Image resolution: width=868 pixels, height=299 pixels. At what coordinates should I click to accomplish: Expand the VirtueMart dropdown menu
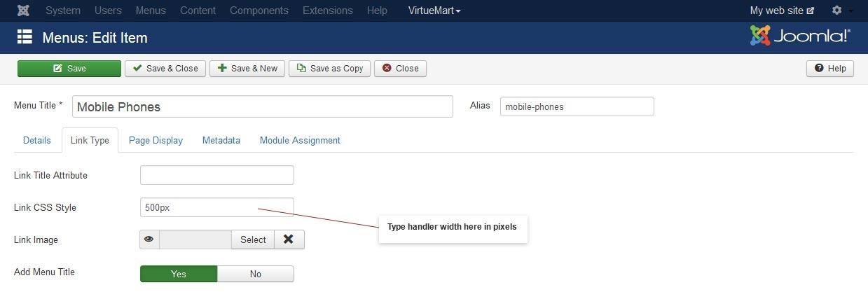click(434, 11)
